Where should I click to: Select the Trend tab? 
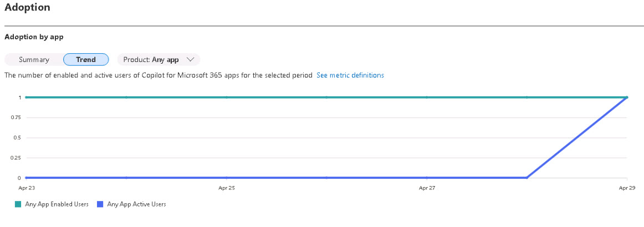[x=86, y=60]
